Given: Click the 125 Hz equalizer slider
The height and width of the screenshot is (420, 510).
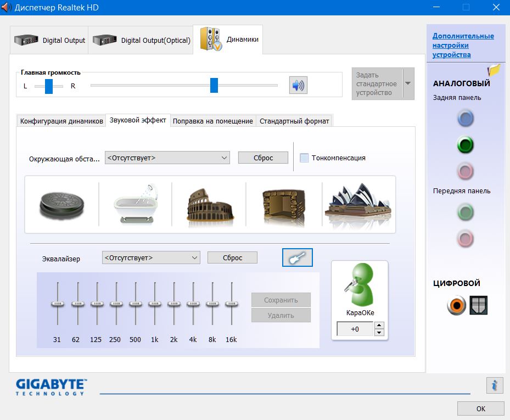Looking at the screenshot, I should coord(97,304).
